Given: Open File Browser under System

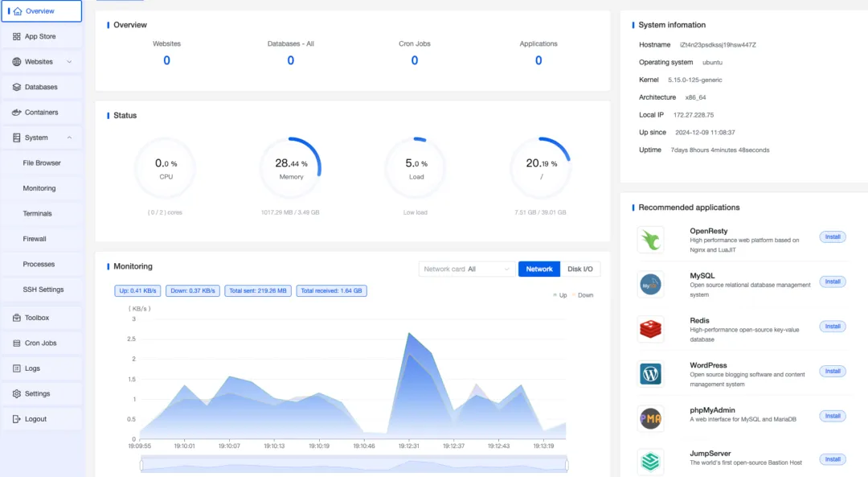Looking at the screenshot, I should coord(42,162).
